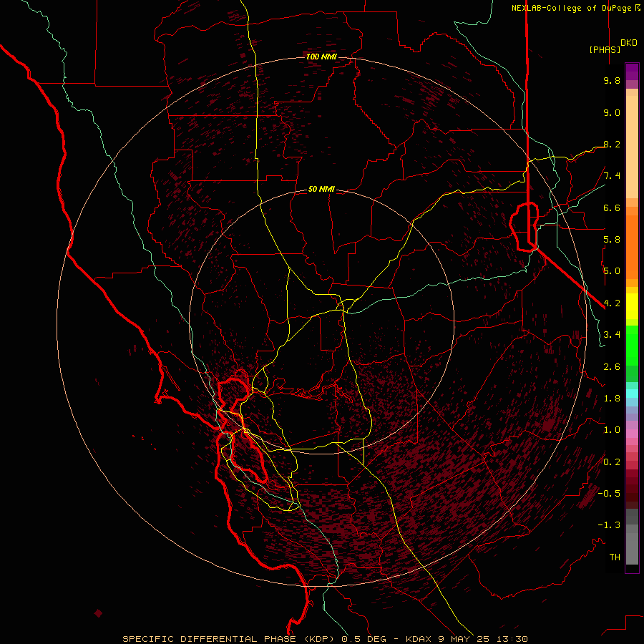Click the 3.4 legend value
Screen dimensions: 644x644
click(x=612, y=335)
